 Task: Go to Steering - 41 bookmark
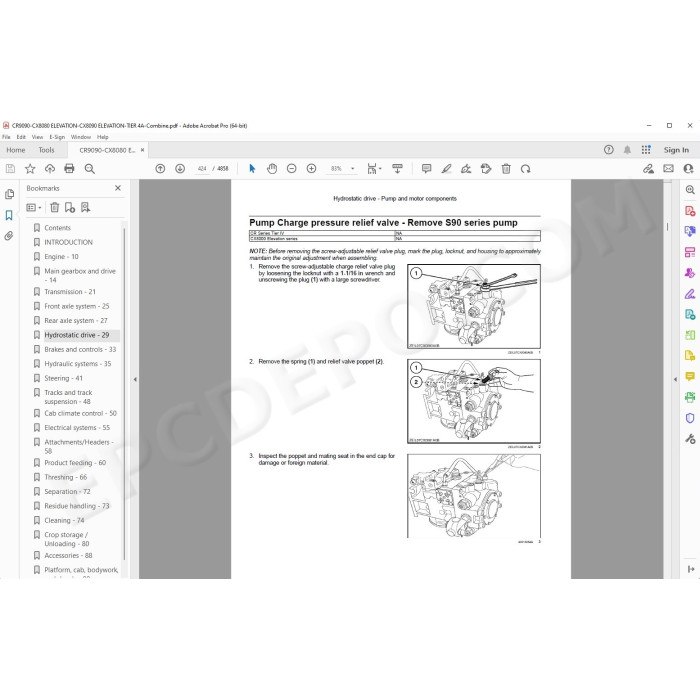pos(63,378)
